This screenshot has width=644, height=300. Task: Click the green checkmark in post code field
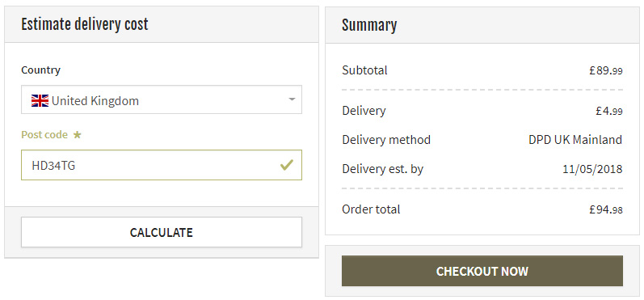tap(286, 165)
